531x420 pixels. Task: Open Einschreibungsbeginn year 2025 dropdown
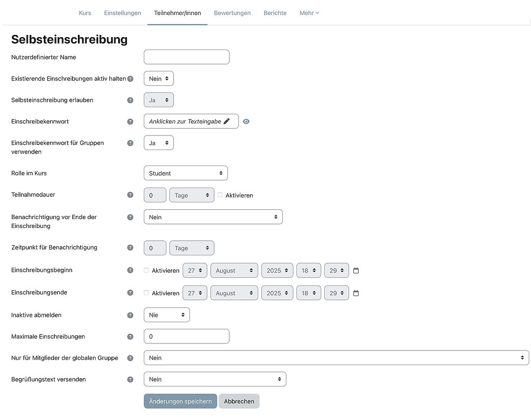(x=277, y=270)
